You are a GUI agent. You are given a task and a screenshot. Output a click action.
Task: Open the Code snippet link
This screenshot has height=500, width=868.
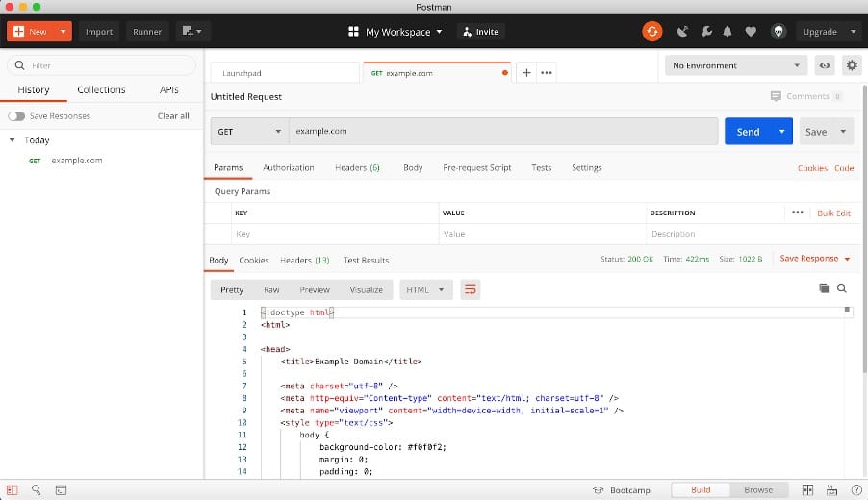coord(844,168)
